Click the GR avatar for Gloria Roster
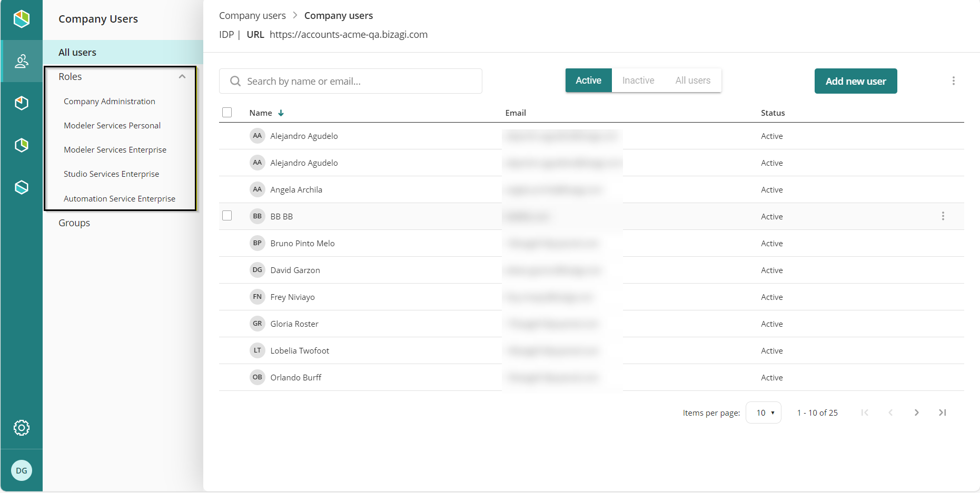This screenshot has height=493, width=980. (x=258, y=324)
